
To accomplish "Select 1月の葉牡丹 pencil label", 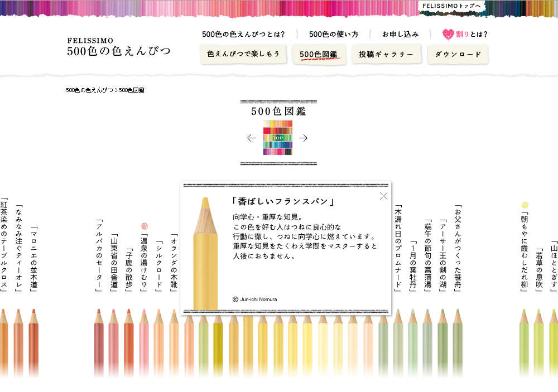I will coord(413,266).
